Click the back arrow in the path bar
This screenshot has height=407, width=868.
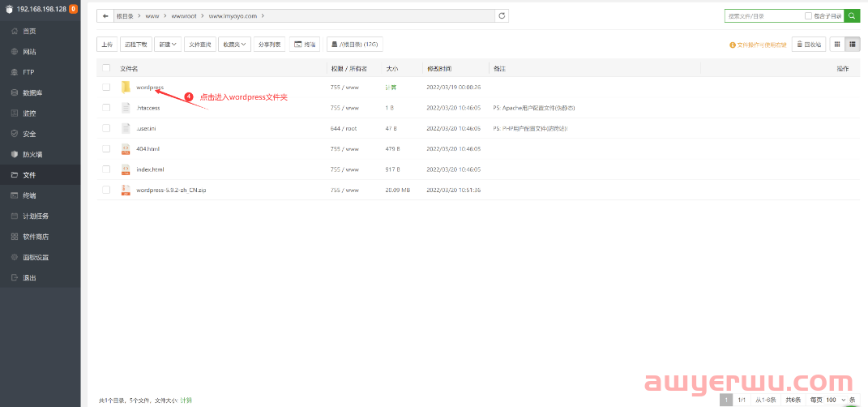[x=105, y=16]
